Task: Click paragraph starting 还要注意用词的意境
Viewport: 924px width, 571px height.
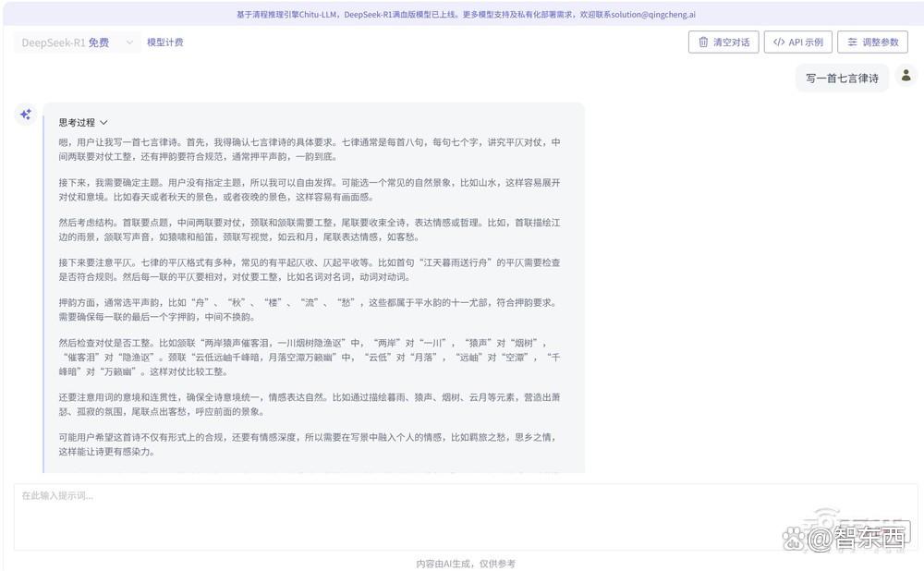Action: click(310, 405)
